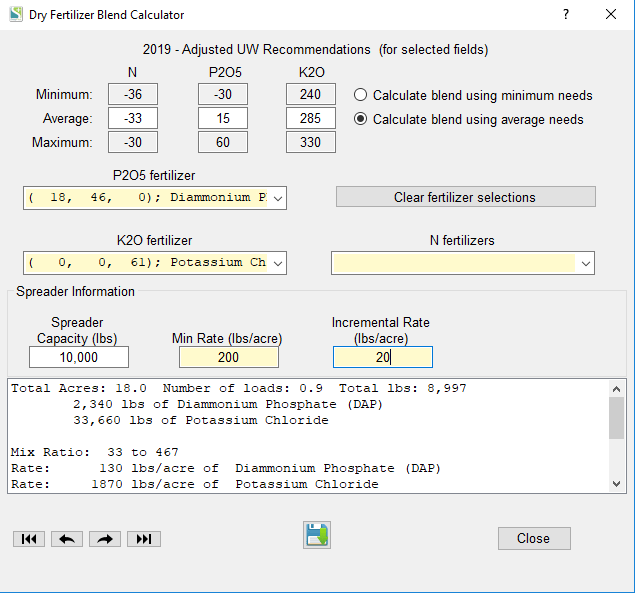Jump to last record navigation button

(x=144, y=539)
